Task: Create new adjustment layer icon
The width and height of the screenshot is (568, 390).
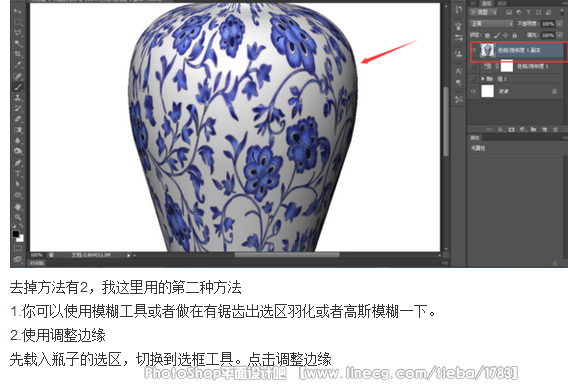Action: [522, 129]
